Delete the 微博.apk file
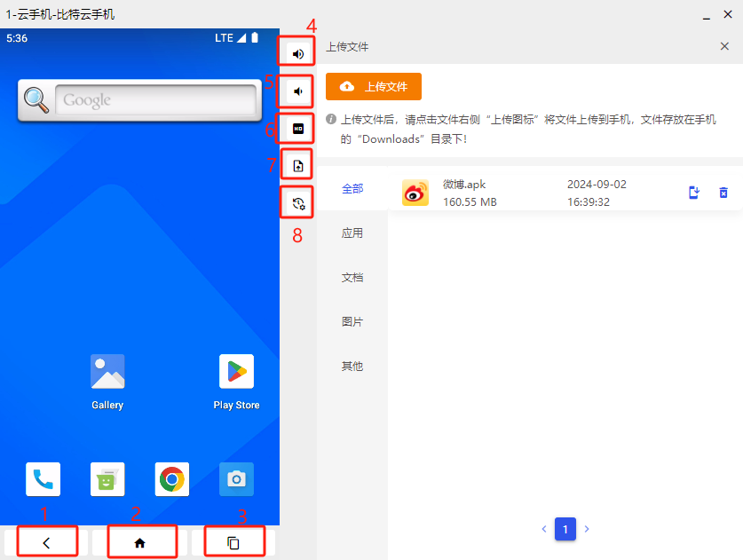 click(723, 193)
